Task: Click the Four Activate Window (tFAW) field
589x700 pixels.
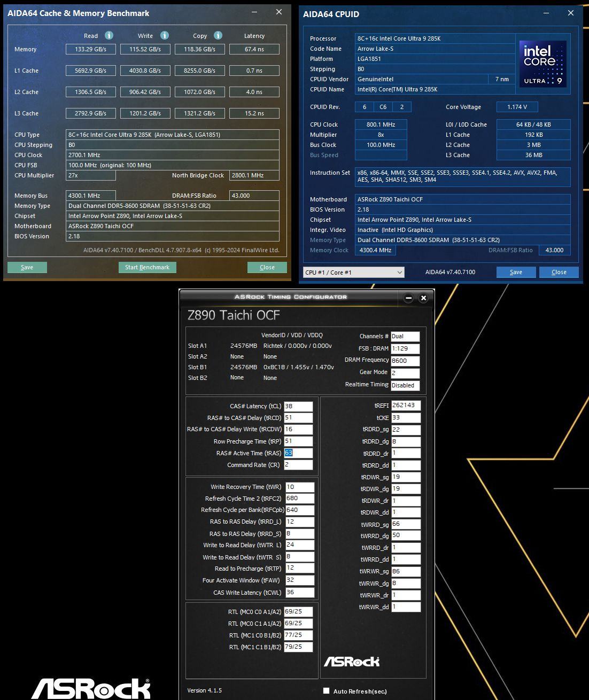Action: [x=300, y=580]
